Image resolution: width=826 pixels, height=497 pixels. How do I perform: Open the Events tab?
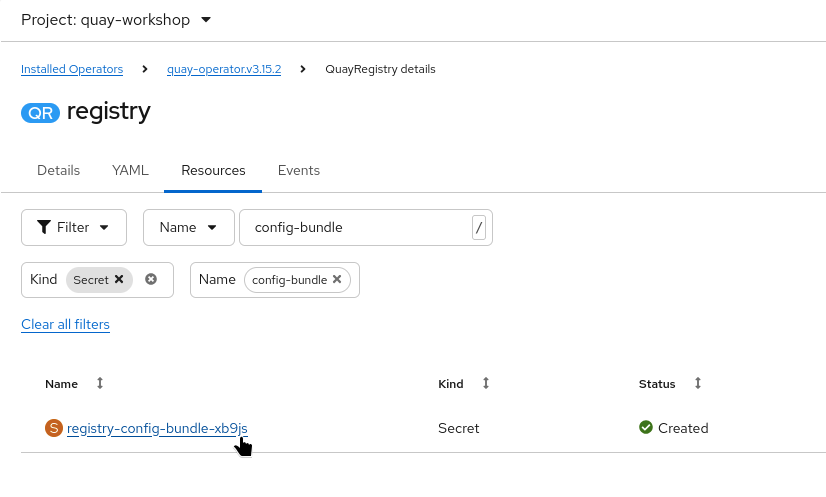pos(299,170)
